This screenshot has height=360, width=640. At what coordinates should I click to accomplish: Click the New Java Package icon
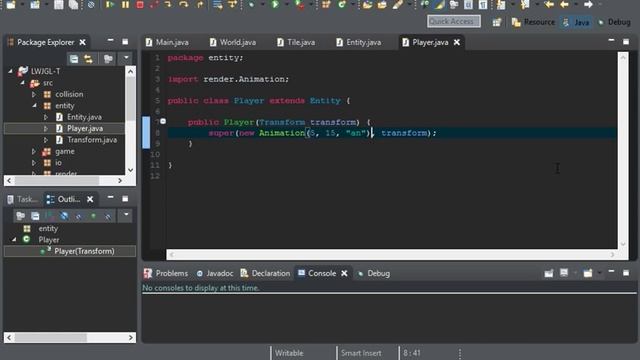326,5
